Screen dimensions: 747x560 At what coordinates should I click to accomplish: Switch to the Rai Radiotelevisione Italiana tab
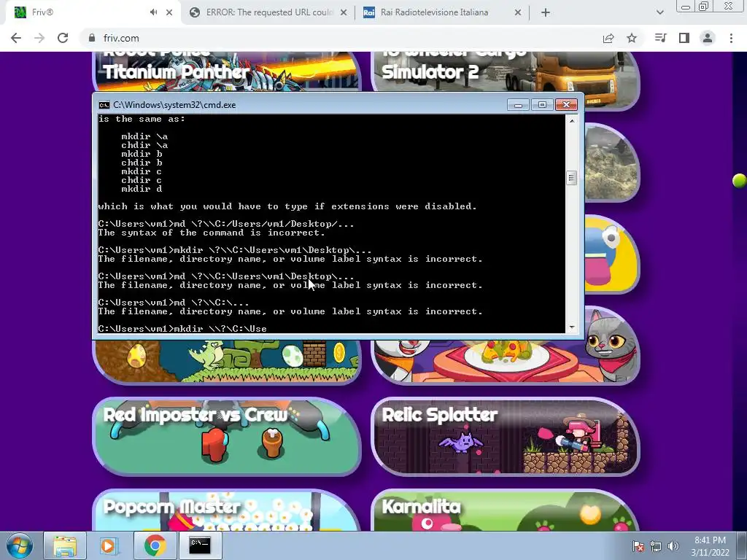(x=442, y=12)
